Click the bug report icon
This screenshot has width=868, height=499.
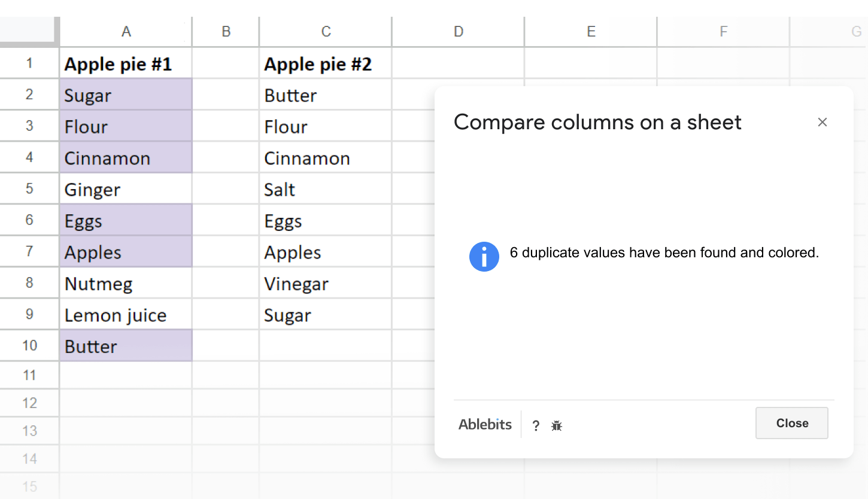(x=557, y=425)
